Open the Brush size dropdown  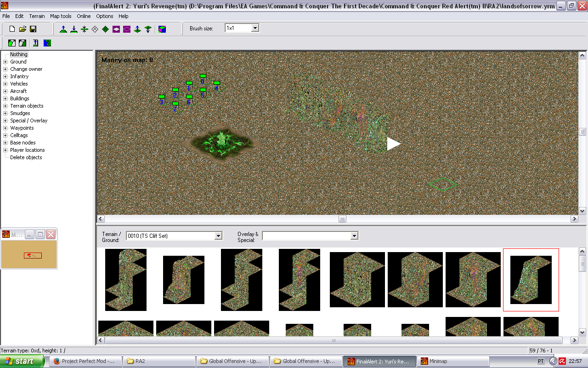(255, 28)
